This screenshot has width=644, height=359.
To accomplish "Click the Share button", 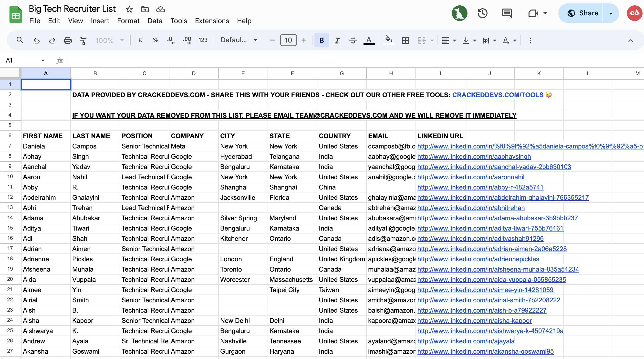I will tap(581, 13).
